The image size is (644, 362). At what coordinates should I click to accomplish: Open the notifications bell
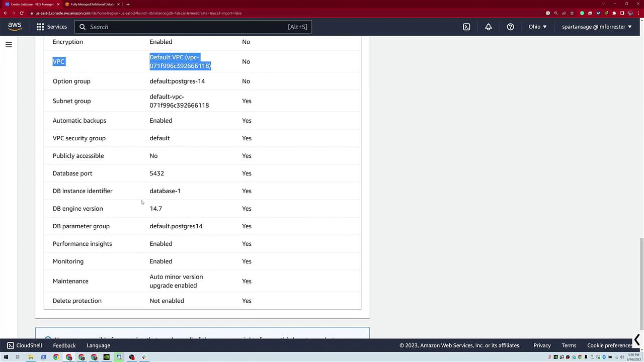(489, 27)
